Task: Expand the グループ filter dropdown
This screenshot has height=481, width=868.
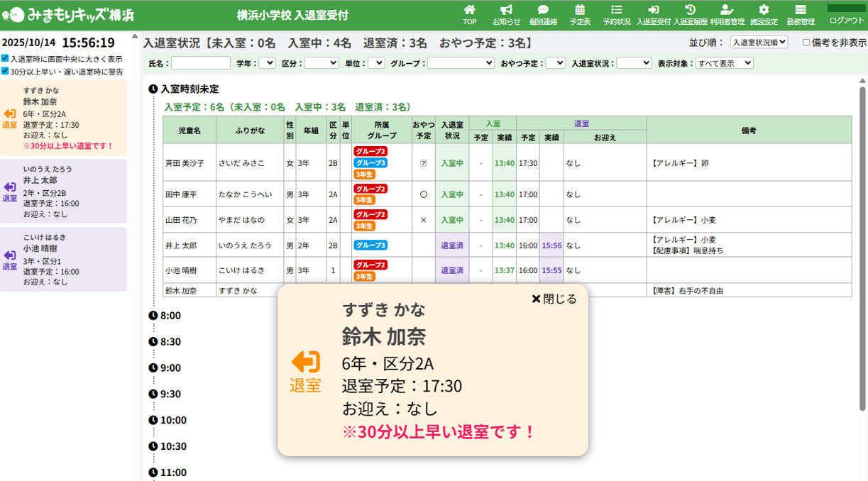Action: click(461, 63)
